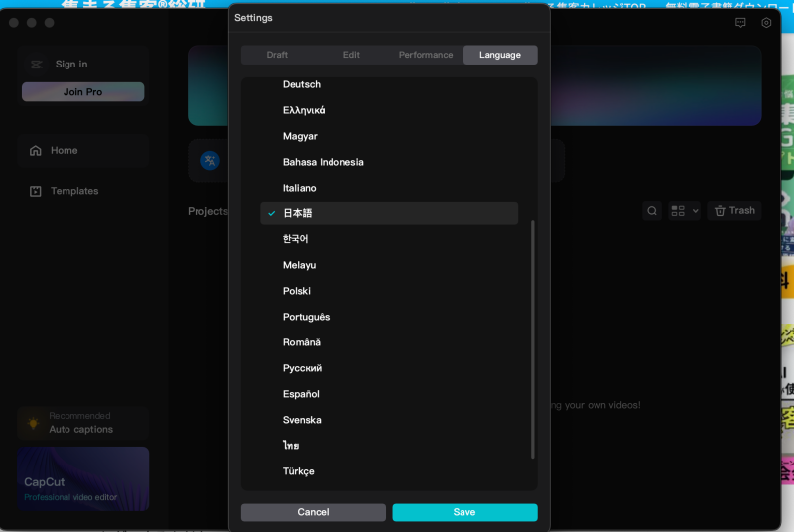Click the settings gear icon top right
Screen dimensions: 794x532
click(x=766, y=23)
